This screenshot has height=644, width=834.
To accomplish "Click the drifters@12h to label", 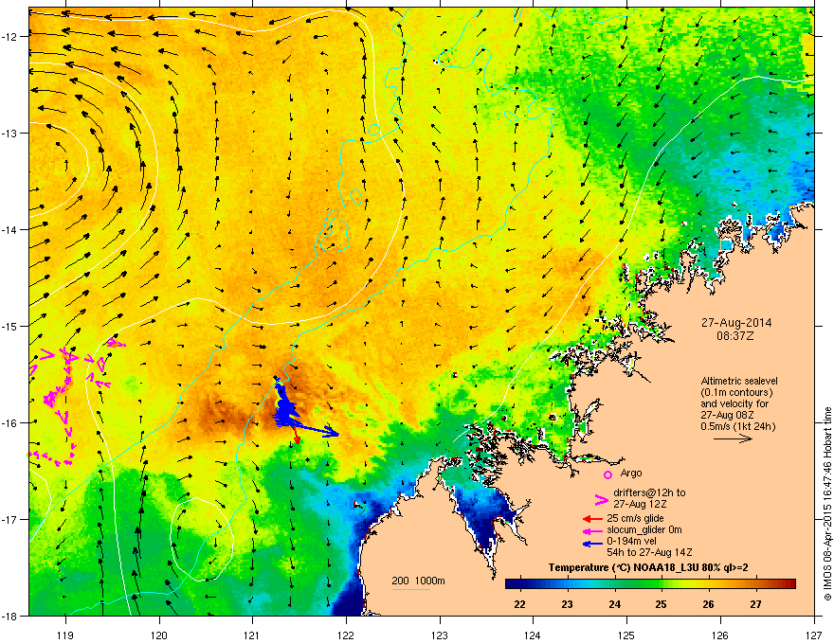I will pos(649,492).
